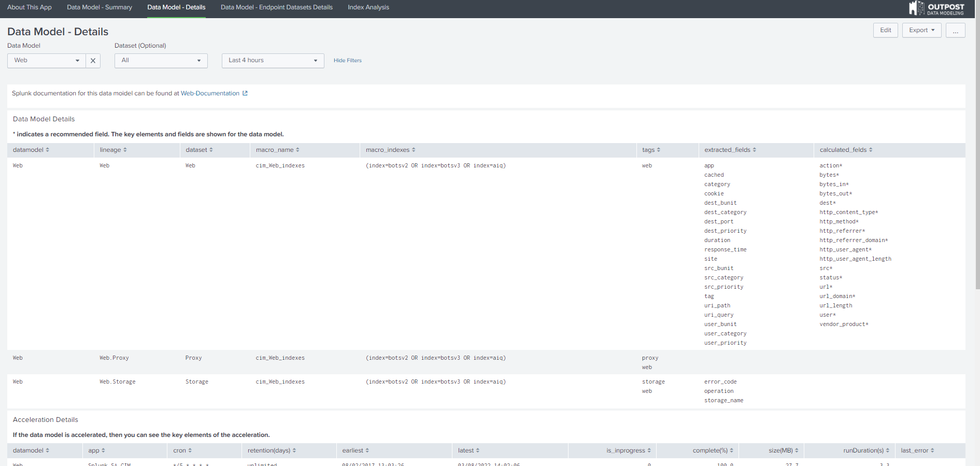The image size is (980, 466).
Task: Clear the Web data model selection
Action: click(x=93, y=61)
